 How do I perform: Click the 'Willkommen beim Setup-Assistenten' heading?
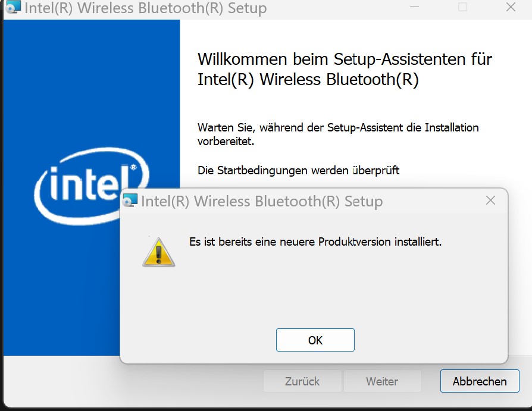click(345, 69)
